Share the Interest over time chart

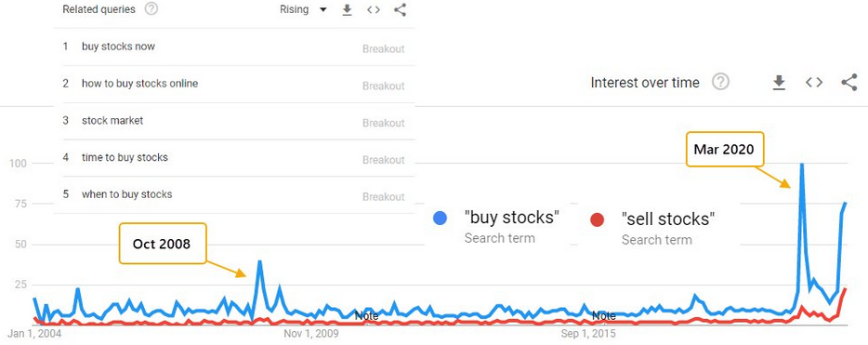[x=848, y=83]
